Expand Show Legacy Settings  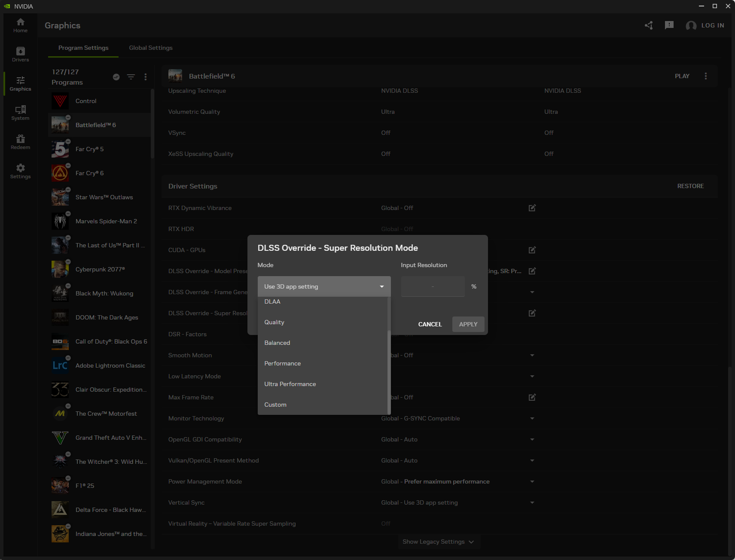pyautogui.click(x=438, y=542)
